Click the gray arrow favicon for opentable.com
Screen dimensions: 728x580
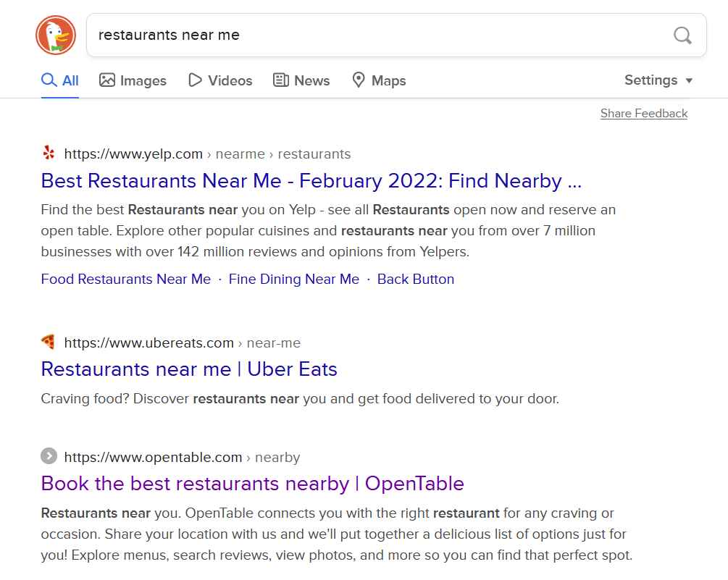point(48,456)
